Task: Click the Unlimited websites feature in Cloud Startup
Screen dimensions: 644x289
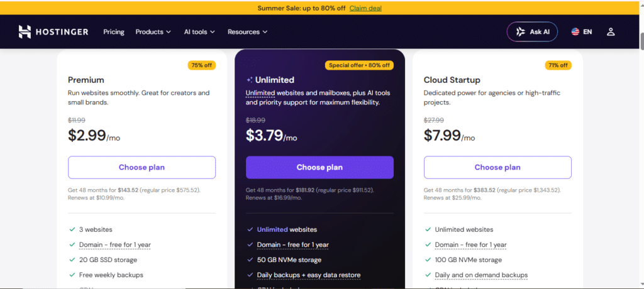Action: click(464, 229)
